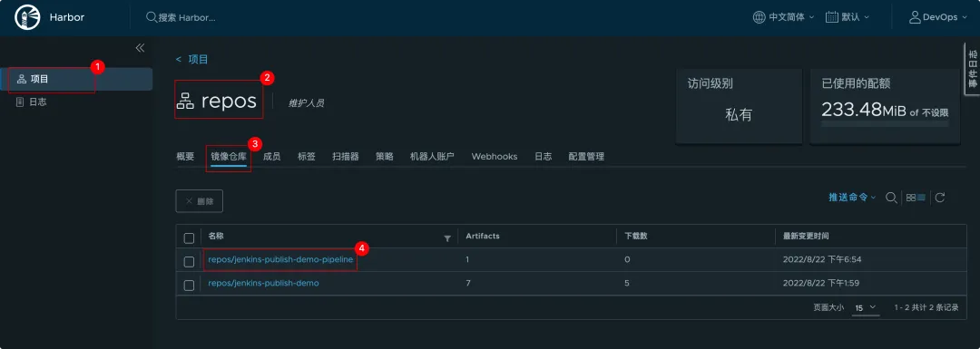
Task: Click the Artifacts column header
Action: [x=483, y=236]
